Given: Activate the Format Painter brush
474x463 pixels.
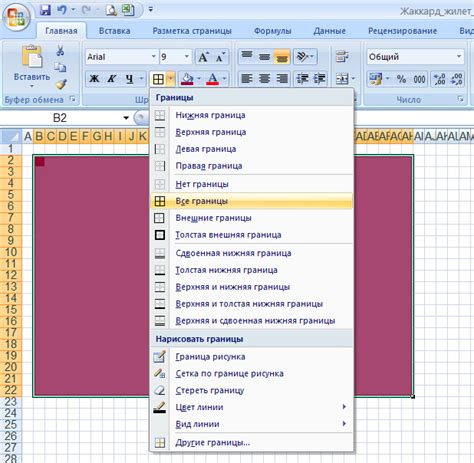Looking at the screenshot, I should pyautogui.click(x=61, y=84).
